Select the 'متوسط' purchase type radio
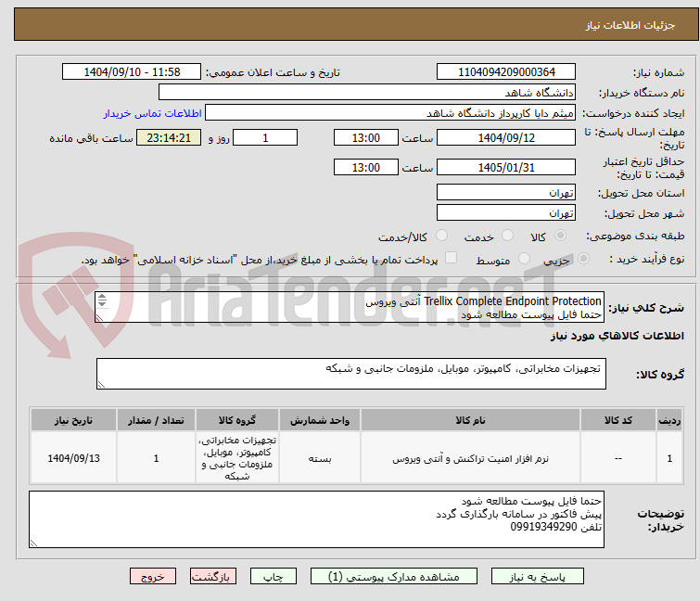Screen dimensions: 700x601 pyautogui.click(x=524, y=259)
